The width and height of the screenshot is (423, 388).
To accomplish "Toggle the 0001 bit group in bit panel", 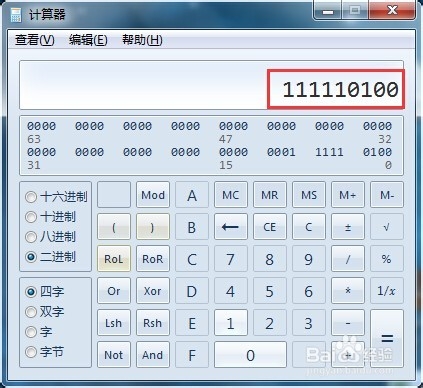I will coord(281,152).
